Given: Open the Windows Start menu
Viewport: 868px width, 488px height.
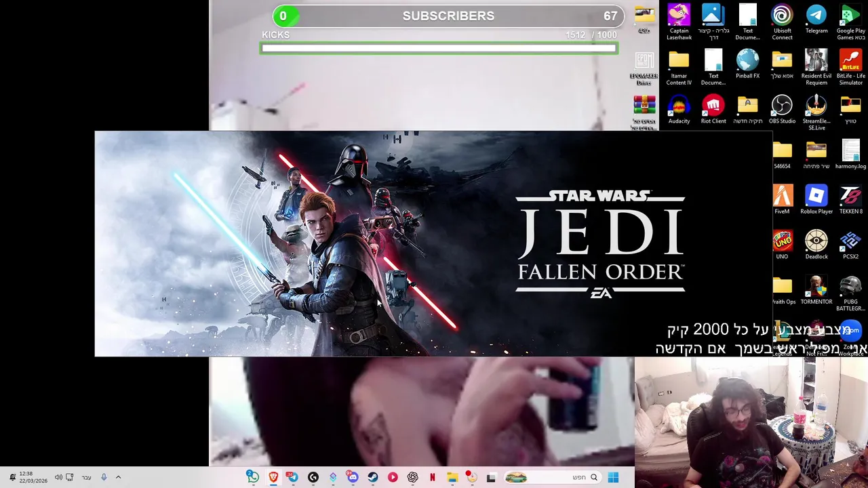Looking at the screenshot, I should point(613,477).
